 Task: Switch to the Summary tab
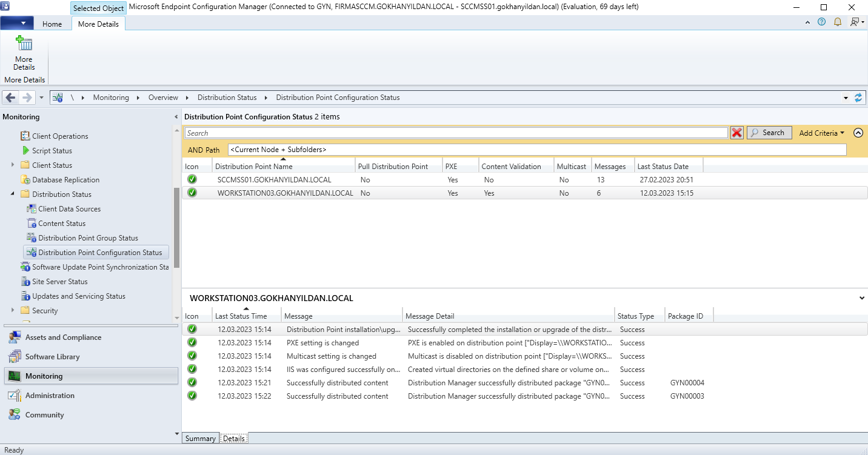coord(201,439)
